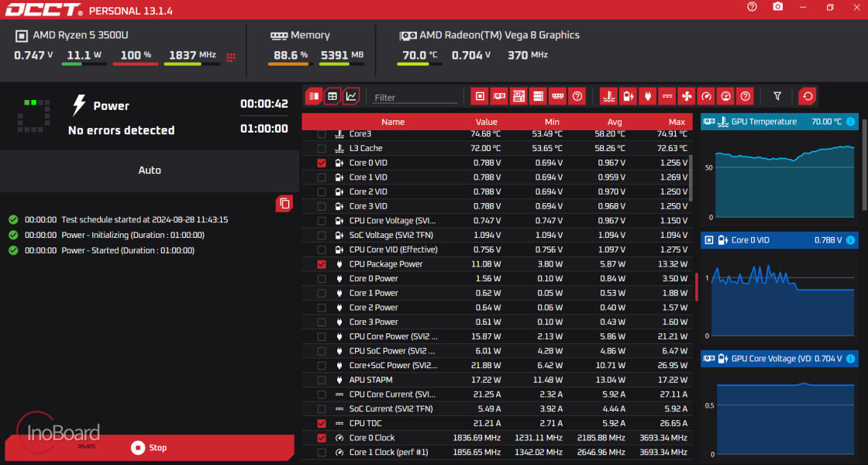Toggle the GPU hardware filter icon

click(x=499, y=96)
